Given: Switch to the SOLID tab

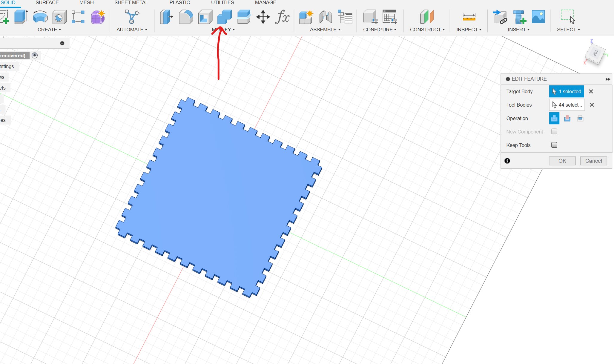Looking at the screenshot, I should coord(8,3).
